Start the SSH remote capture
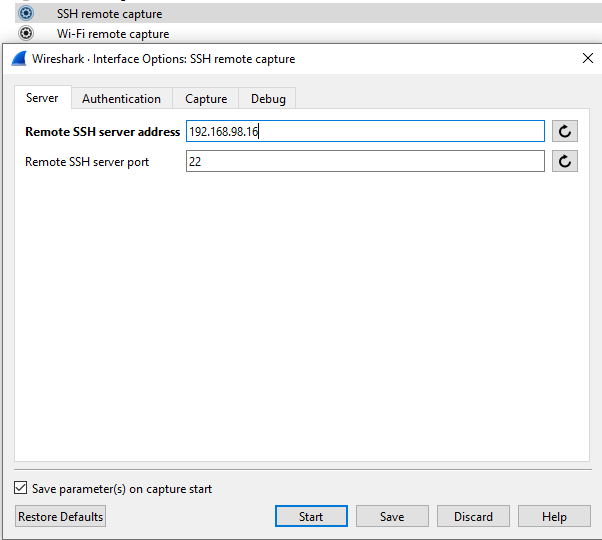This screenshot has height=540, width=602. [311, 516]
